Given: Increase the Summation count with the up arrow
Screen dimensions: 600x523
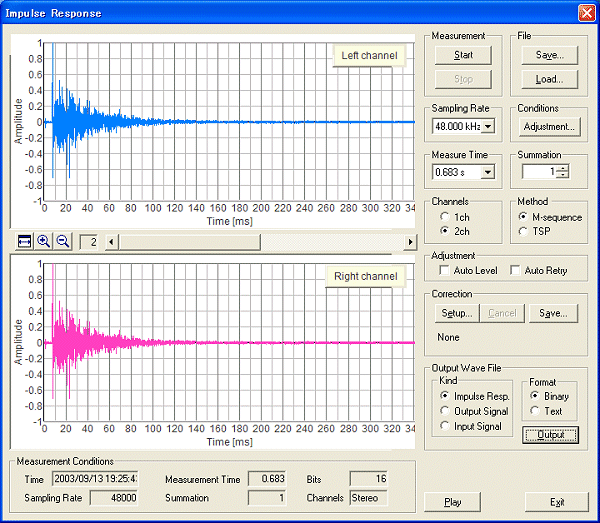Looking at the screenshot, I should [x=562, y=168].
